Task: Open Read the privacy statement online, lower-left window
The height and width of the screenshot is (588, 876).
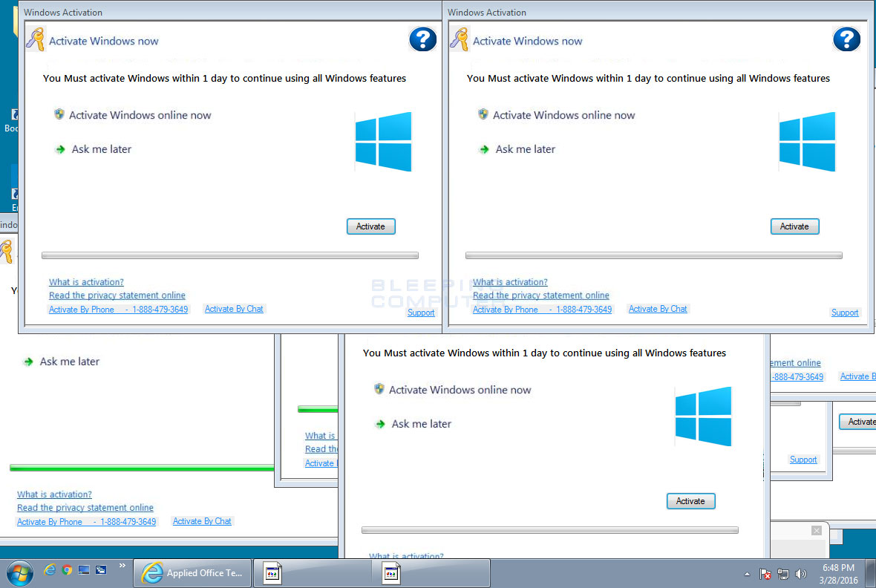Action: (85, 508)
